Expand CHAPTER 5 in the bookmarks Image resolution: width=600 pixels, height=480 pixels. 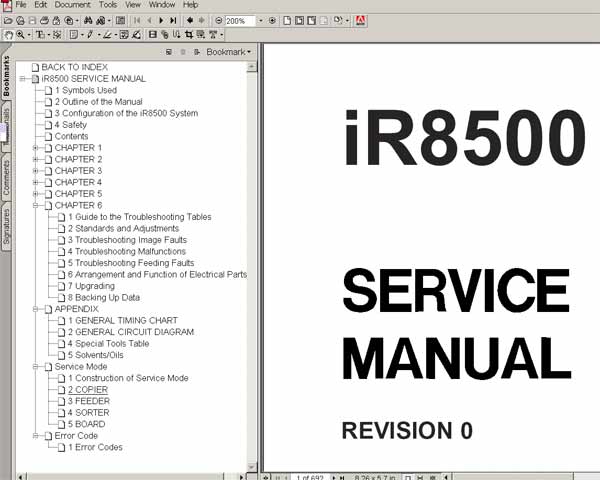tap(35, 194)
